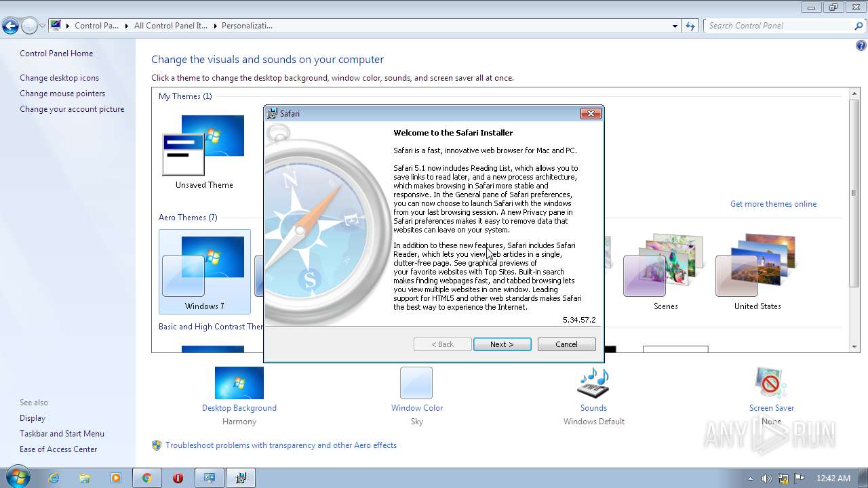Click the All Control Panel It... breadcrumb
868x488 pixels.
[x=171, y=26]
